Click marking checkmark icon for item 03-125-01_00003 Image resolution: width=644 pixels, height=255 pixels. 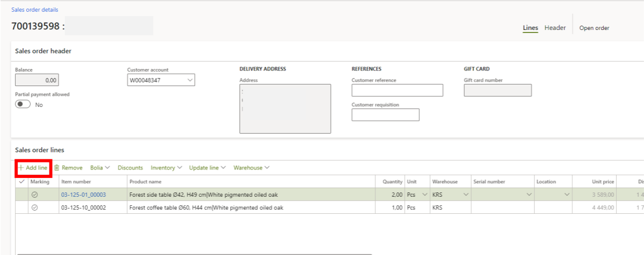pyautogui.click(x=35, y=195)
